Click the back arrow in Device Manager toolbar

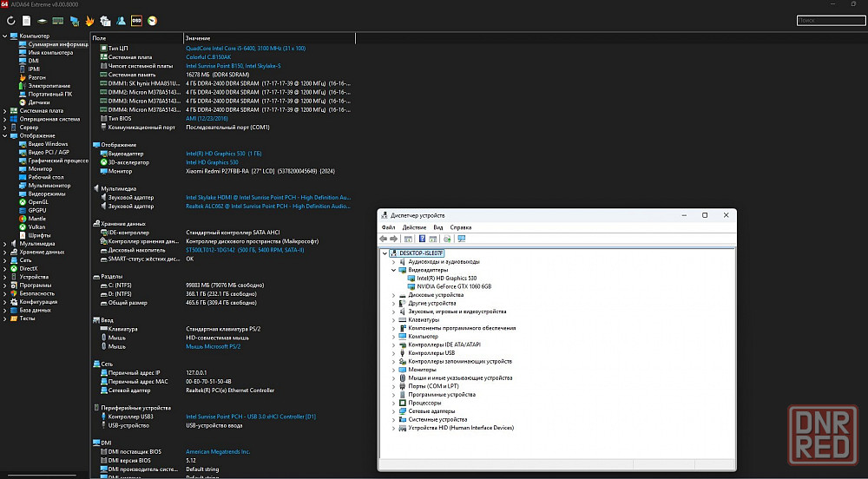384,239
